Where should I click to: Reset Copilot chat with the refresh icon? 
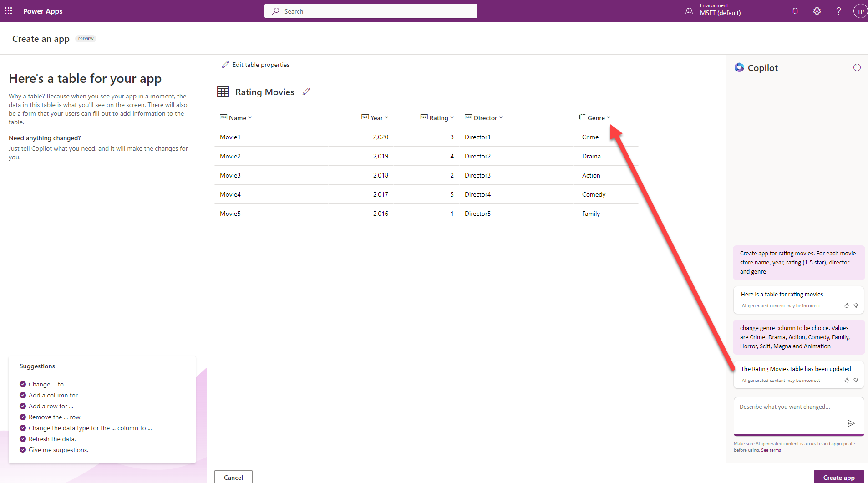[x=857, y=67]
